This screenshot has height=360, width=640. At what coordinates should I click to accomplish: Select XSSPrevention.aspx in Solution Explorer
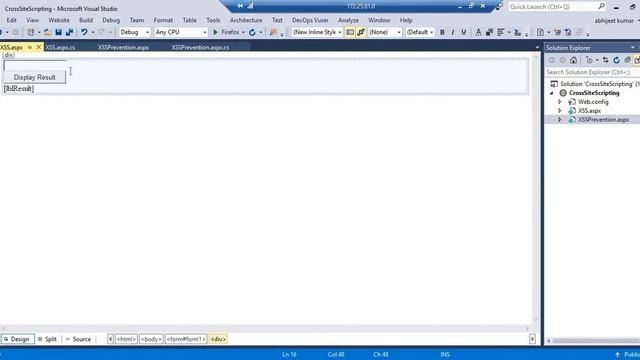pos(603,120)
